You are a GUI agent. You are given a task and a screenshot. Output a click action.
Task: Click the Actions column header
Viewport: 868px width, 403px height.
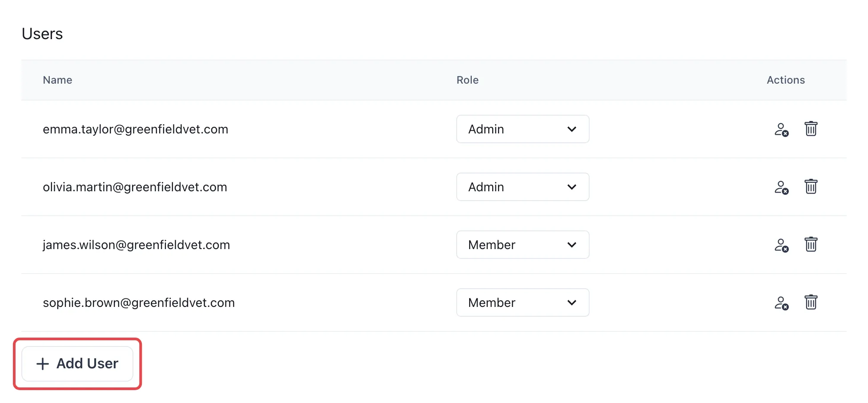(786, 80)
